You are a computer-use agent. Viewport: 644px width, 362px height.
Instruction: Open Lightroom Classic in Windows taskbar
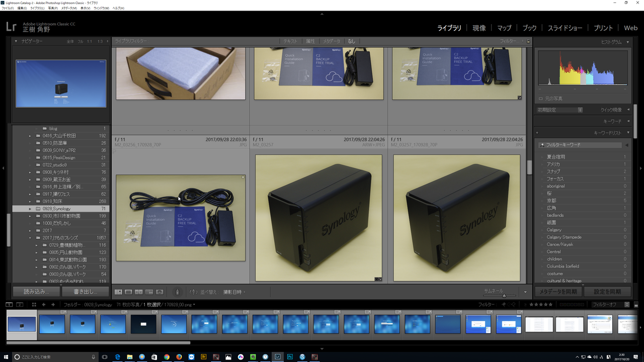(x=278, y=356)
